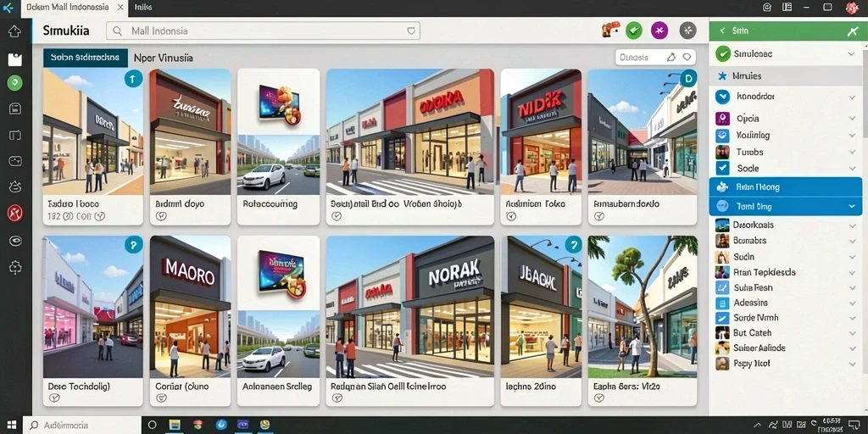Select the highlighted Rsim Ftiong row
Viewport: 868px width, 434px height.
786,187
